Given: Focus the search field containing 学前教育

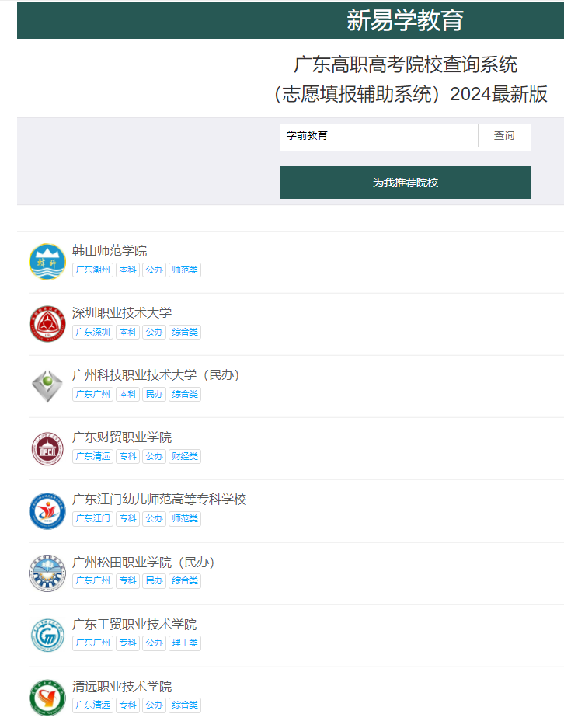Looking at the screenshot, I should tap(379, 135).
